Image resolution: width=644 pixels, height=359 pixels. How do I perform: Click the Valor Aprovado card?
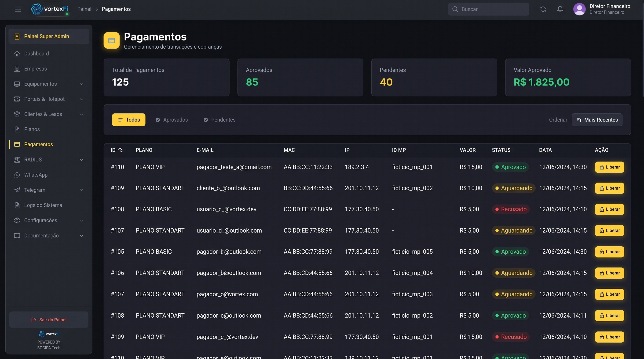568,77
